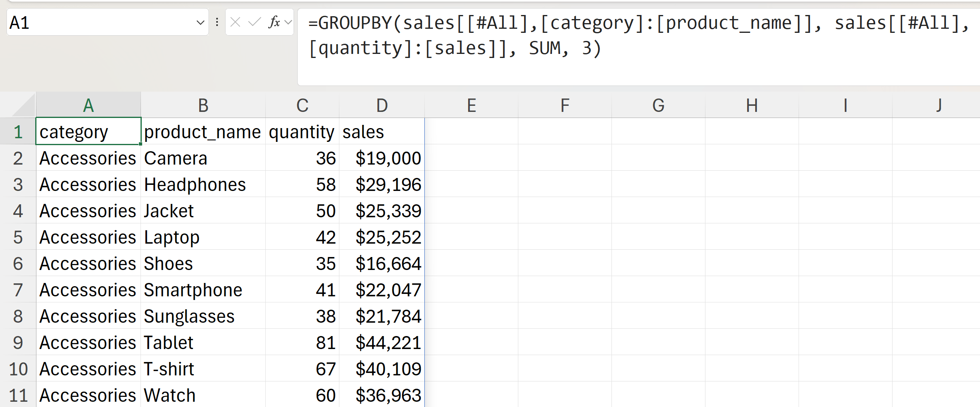
Task: Select the category header cell A1
Action: pos(88,131)
